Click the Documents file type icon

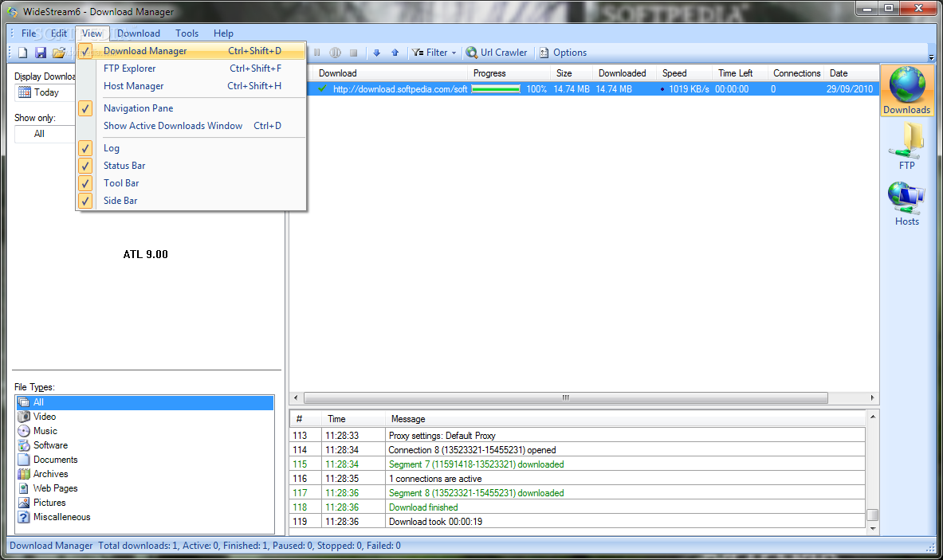tap(24, 460)
